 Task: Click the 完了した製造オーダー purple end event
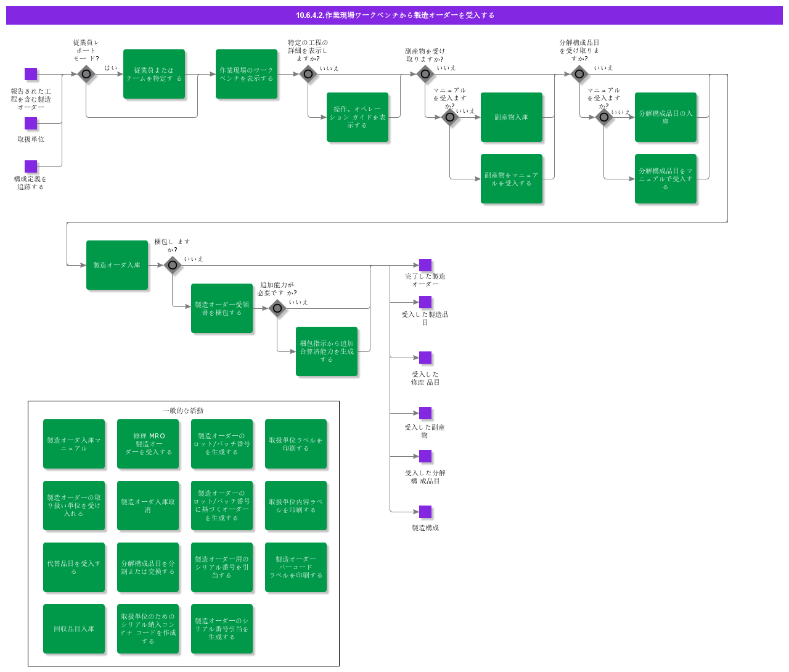tap(425, 265)
